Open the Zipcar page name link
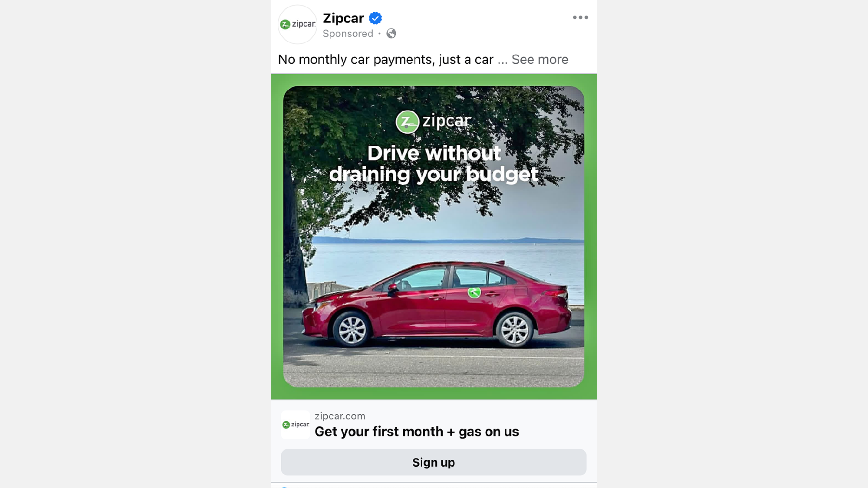The width and height of the screenshot is (868, 488). pyautogui.click(x=343, y=18)
